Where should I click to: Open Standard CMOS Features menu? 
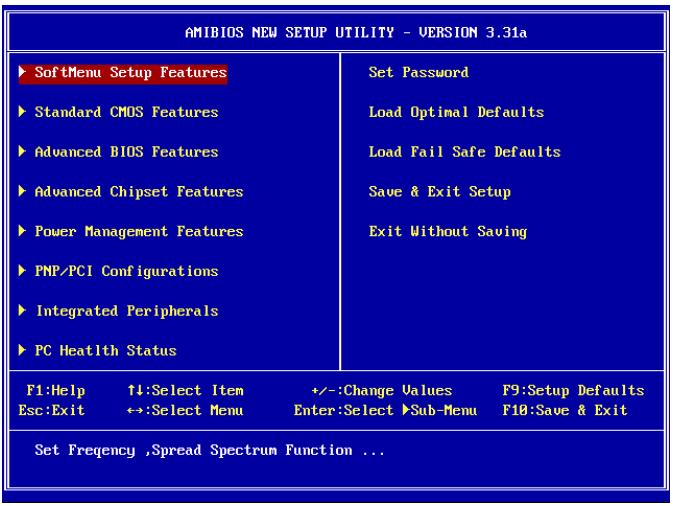[126, 112]
